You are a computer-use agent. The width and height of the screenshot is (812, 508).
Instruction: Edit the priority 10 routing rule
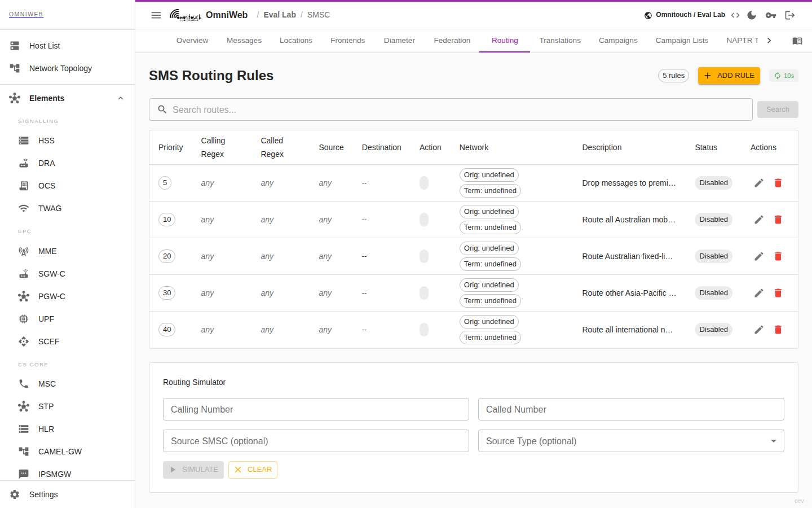(x=759, y=220)
